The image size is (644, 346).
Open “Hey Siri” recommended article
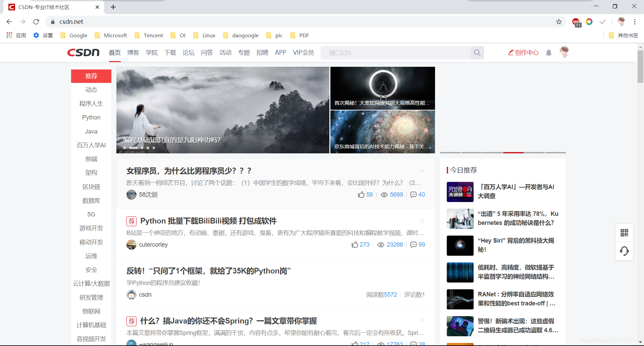pos(516,245)
